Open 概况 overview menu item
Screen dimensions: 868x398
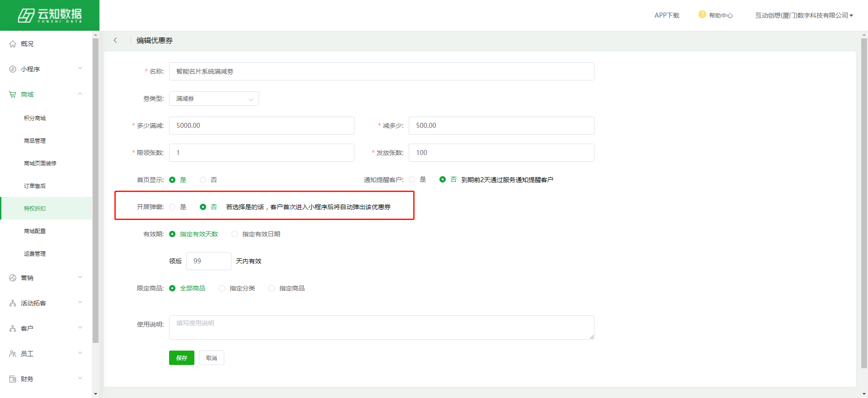click(x=27, y=44)
